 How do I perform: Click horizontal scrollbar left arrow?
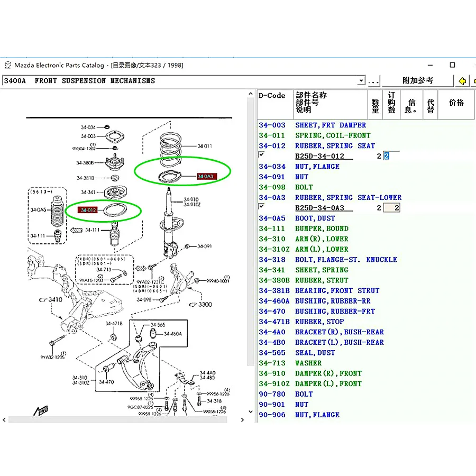(4, 420)
